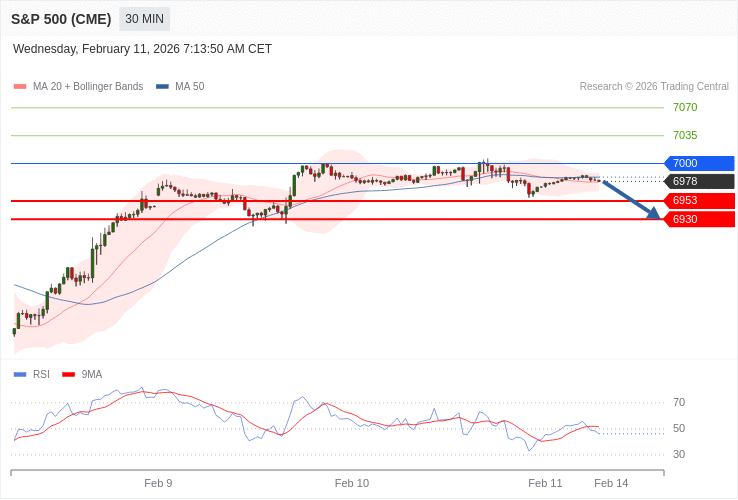Click the 30 MIN timeframe badge
The width and height of the screenshot is (738, 500).
(144, 19)
